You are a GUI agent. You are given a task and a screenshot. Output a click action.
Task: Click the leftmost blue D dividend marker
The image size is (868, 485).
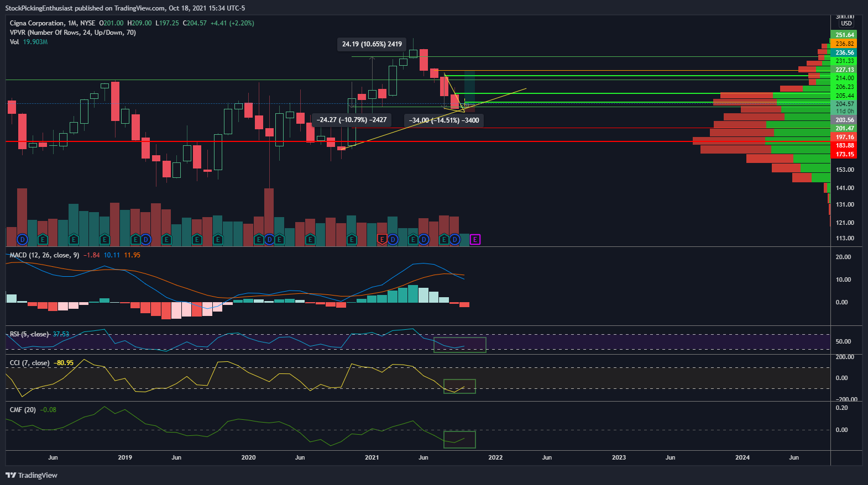point(22,239)
